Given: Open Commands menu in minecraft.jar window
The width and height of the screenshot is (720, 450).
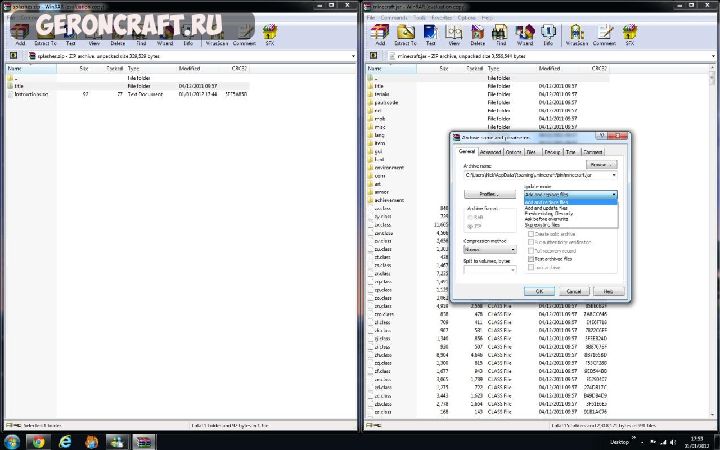Looking at the screenshot, I should [x=394, y=17].
